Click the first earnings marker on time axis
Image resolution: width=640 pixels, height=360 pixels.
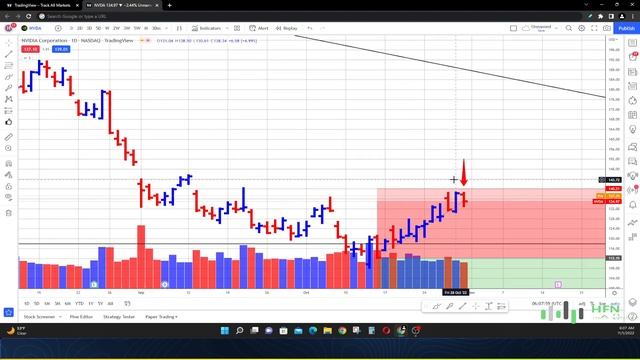pos(94,284)
